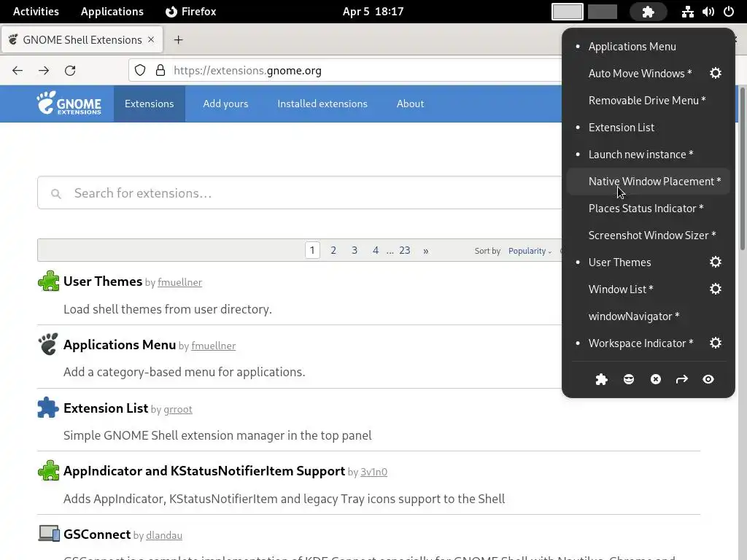Click AppIndicator green puzzle icon
This screenshot has height=560, width=747.
48,471
